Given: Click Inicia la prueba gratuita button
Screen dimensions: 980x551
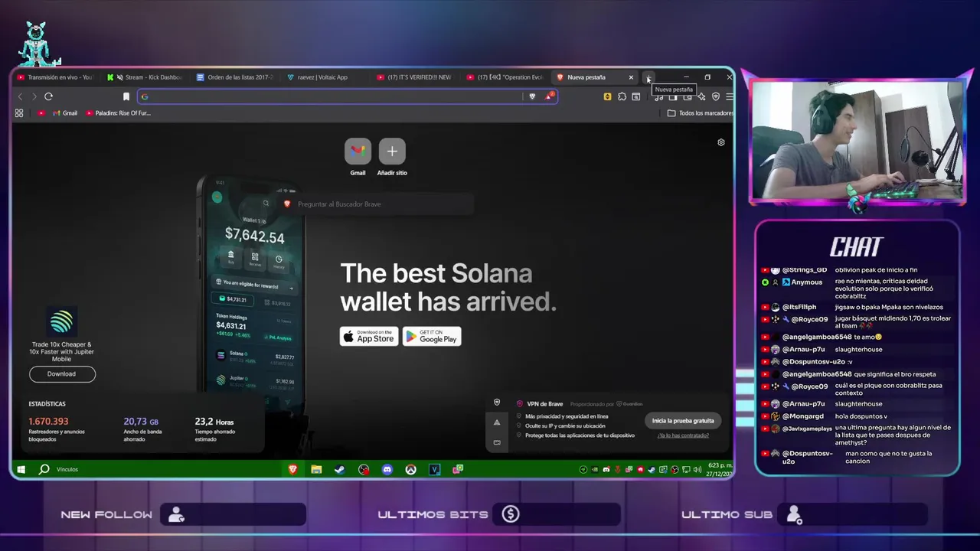Looking at the screenshot, I should tap(683, 421).
